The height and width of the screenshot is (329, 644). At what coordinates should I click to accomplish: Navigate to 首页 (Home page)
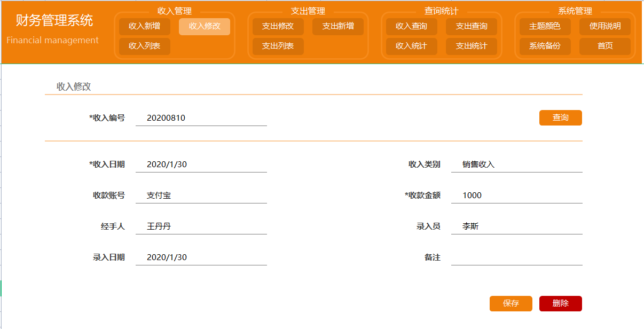coord(605,46)
